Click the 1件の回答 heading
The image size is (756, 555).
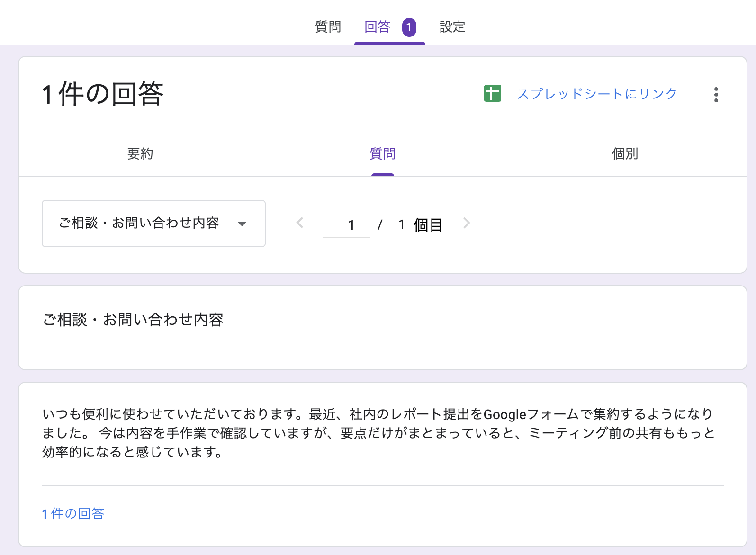(103, 94)
